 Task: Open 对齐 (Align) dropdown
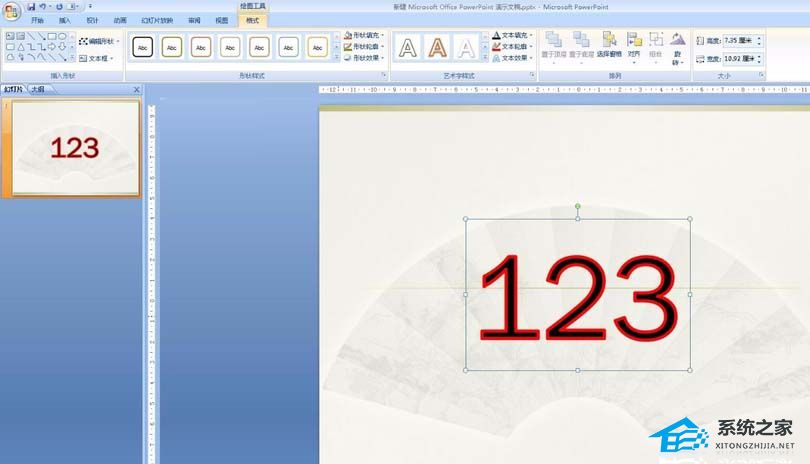coord(634,48)
